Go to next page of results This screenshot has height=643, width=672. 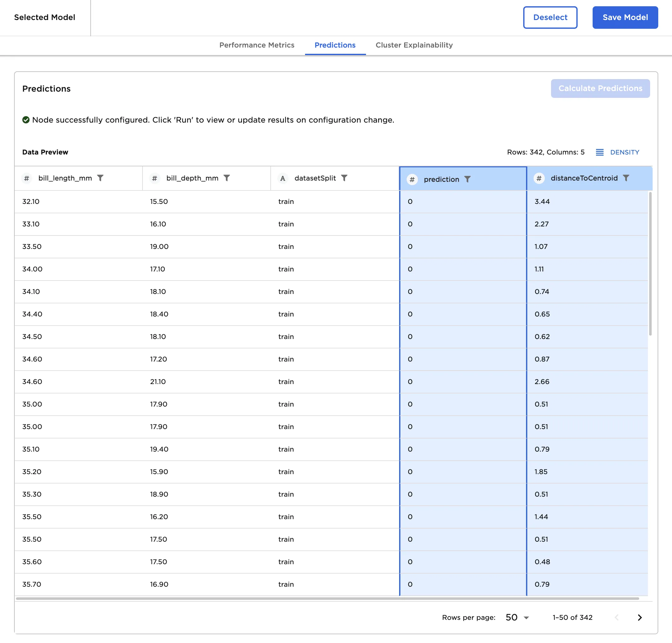click(639, 617)
